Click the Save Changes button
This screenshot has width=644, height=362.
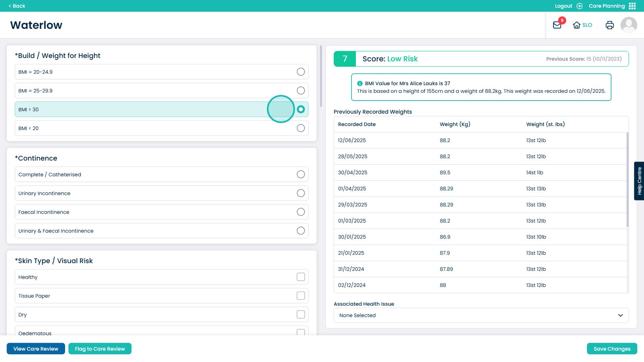612,349
